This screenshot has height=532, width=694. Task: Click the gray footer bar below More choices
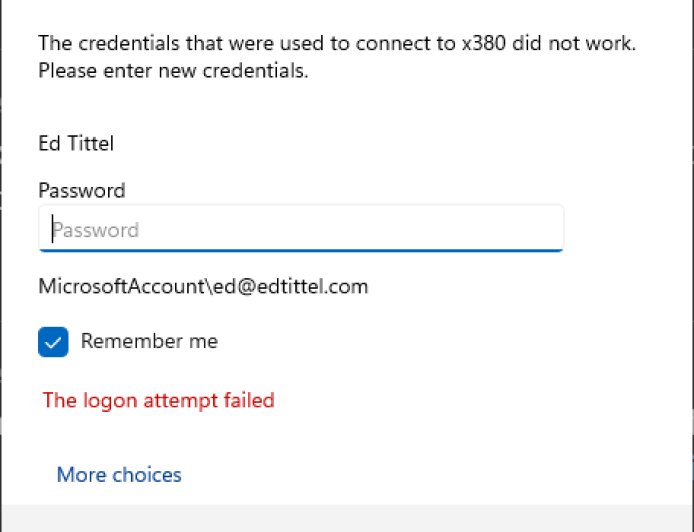coord(347,518)
